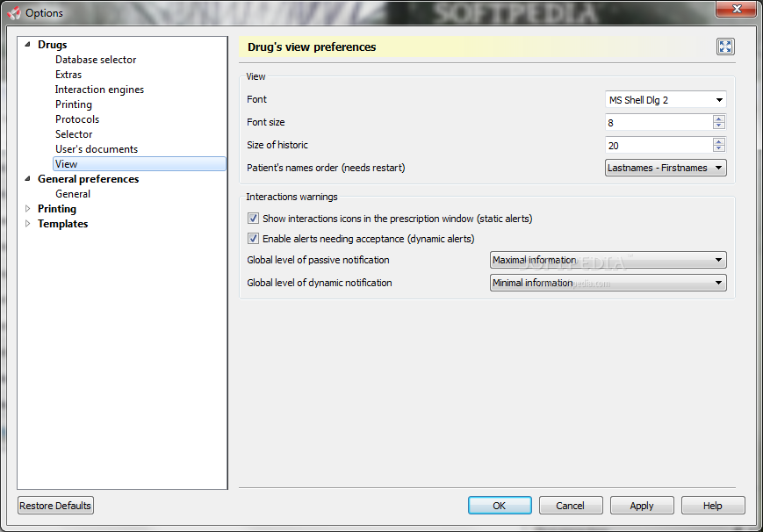Open the Patient's names order dropdown
763x532 pixels.
point(666,168)
